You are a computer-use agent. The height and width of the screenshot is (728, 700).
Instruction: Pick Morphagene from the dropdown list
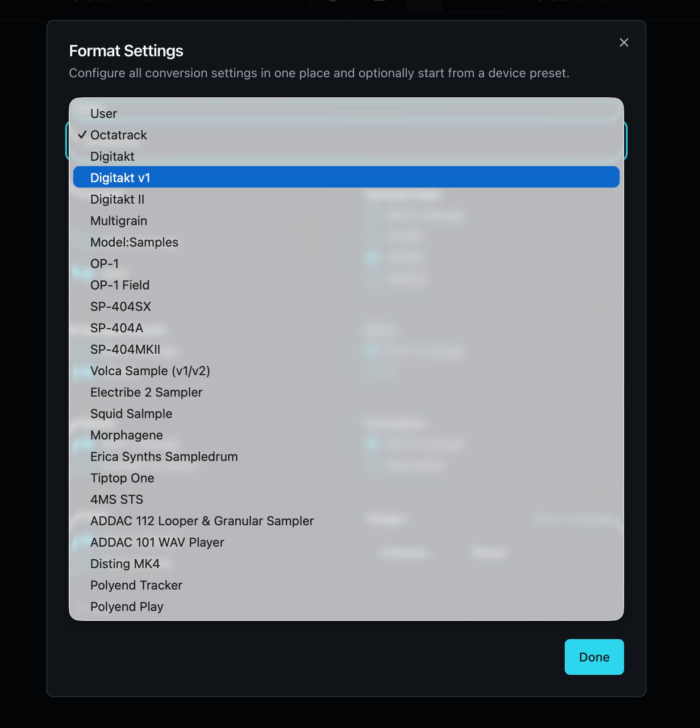(x=126, y=435)
